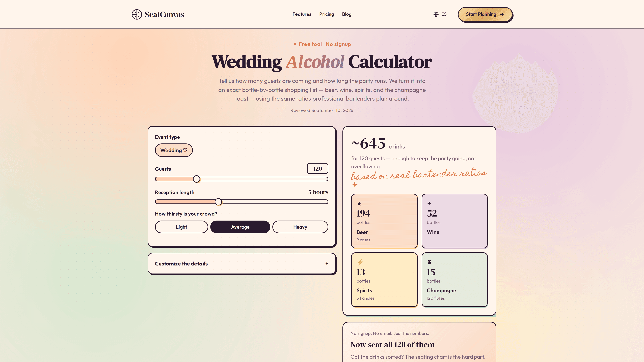Go to the Blog

tap(347, 14)
